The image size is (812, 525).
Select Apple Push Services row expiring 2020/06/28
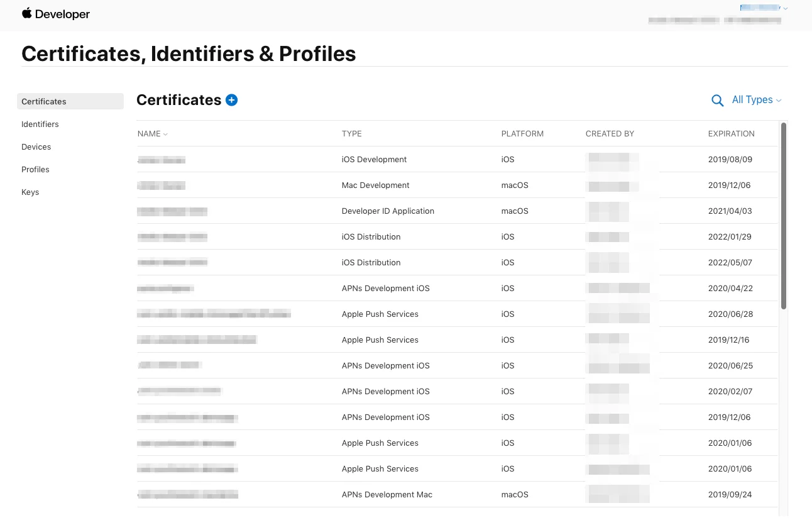(380, 314)
